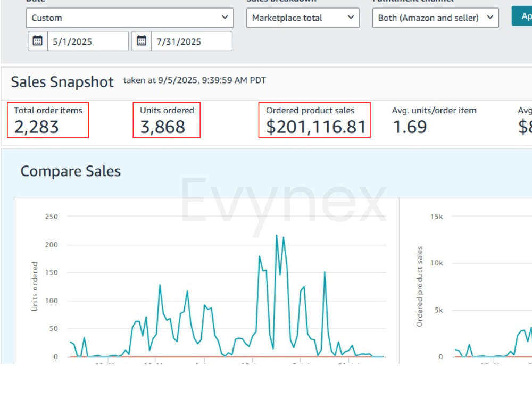Click the Units ordered axis label
Screen dimensions: 532x399
[34, 286]
